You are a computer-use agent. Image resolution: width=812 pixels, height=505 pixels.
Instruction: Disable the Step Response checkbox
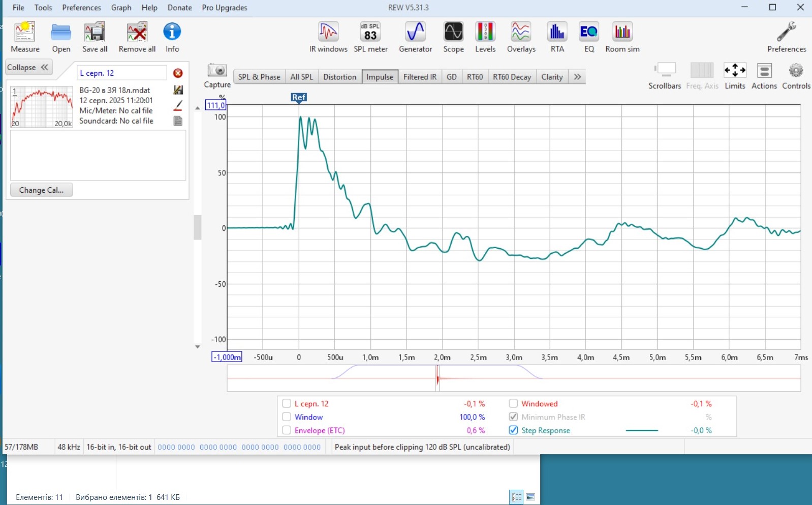(513, 430)
